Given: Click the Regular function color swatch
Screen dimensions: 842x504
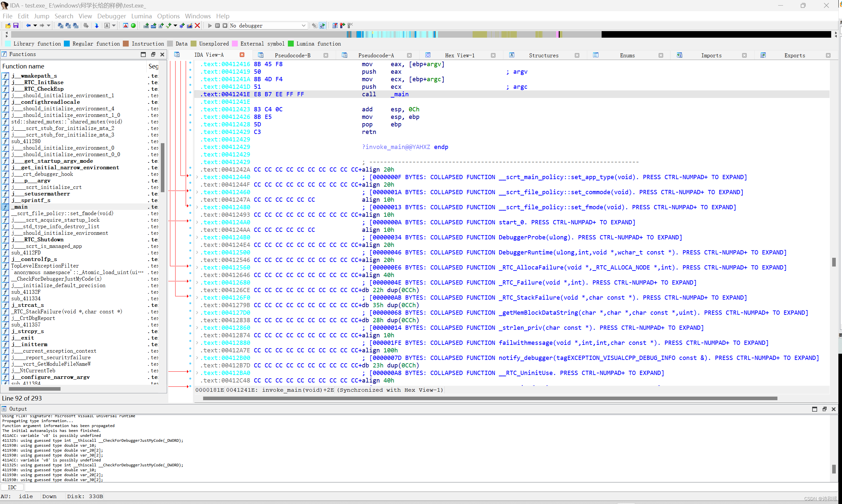Looking at the screenshot, I should click(x=66, y=44).
